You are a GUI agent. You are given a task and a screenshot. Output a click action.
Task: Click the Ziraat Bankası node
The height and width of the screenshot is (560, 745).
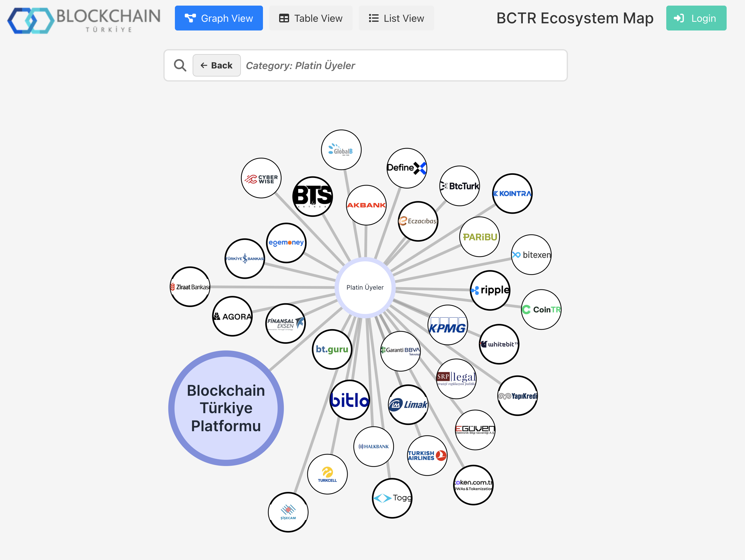coord(190,287)
